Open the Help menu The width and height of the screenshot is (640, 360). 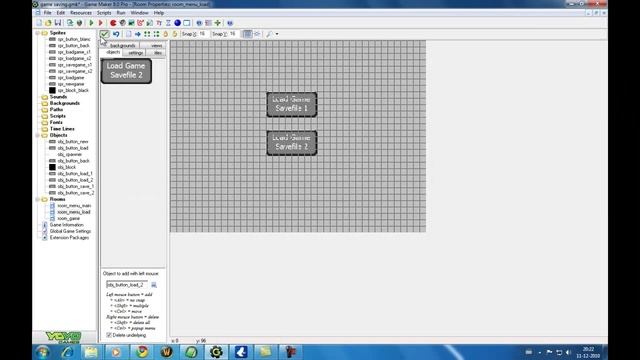coord(159,13)
